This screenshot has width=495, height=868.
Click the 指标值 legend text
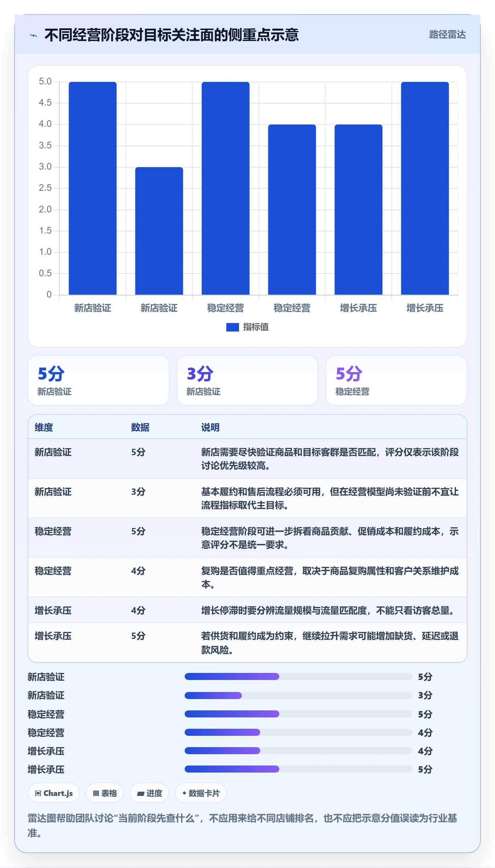pyautogui.click(x=256, y=327)
